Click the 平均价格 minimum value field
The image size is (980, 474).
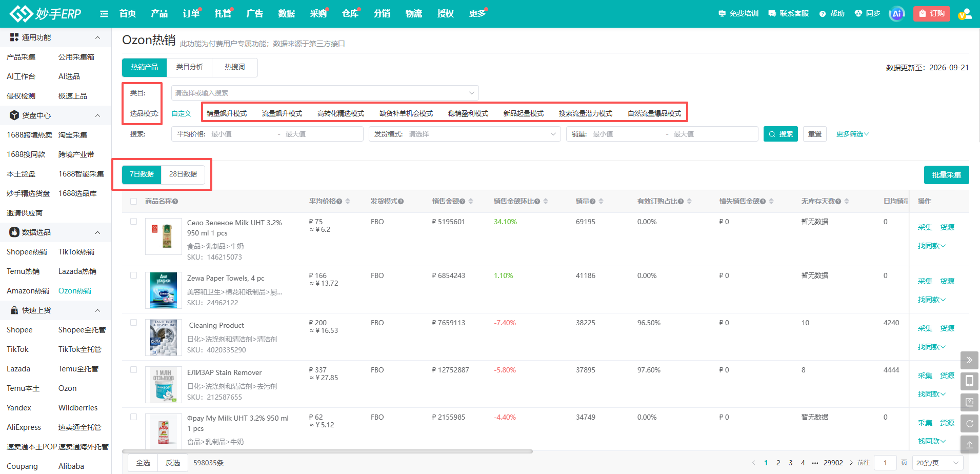(241, 134)
